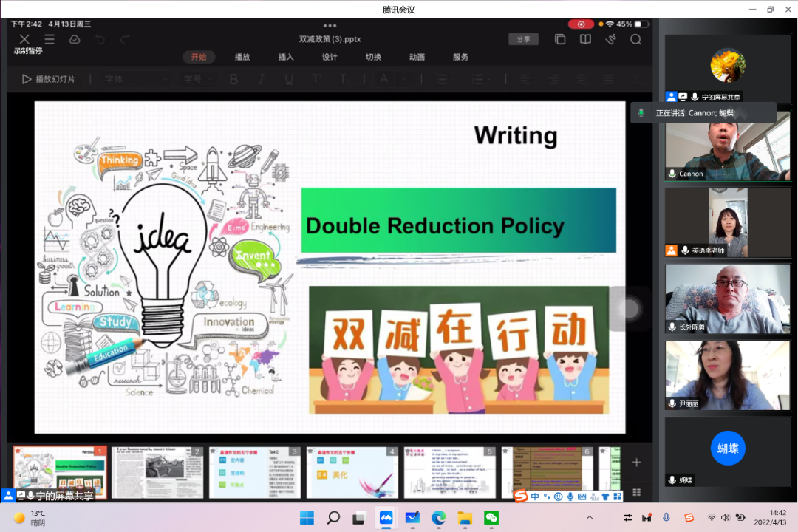Select Cannon's video tile
This screenshot has height=532, width=798.
[728, 146]
